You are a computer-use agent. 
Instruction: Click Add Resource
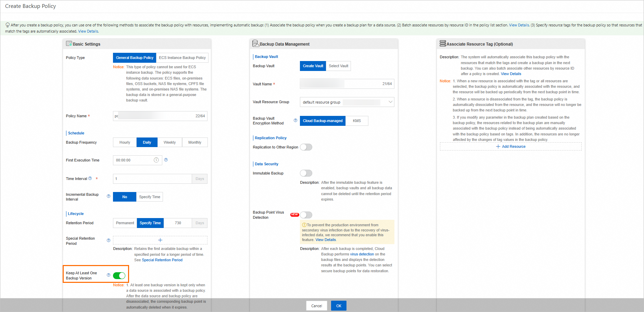514,146
